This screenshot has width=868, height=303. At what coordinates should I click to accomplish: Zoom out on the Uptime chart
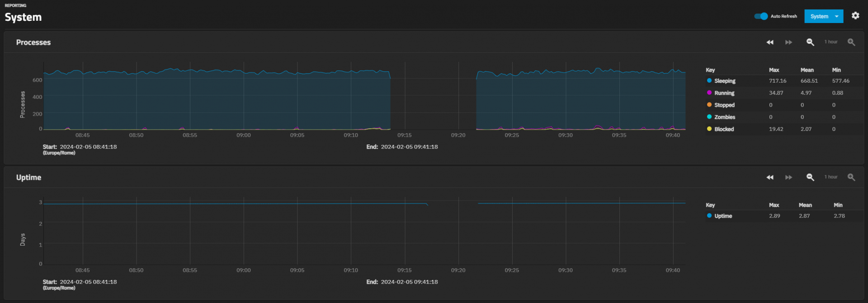point(810,177)
